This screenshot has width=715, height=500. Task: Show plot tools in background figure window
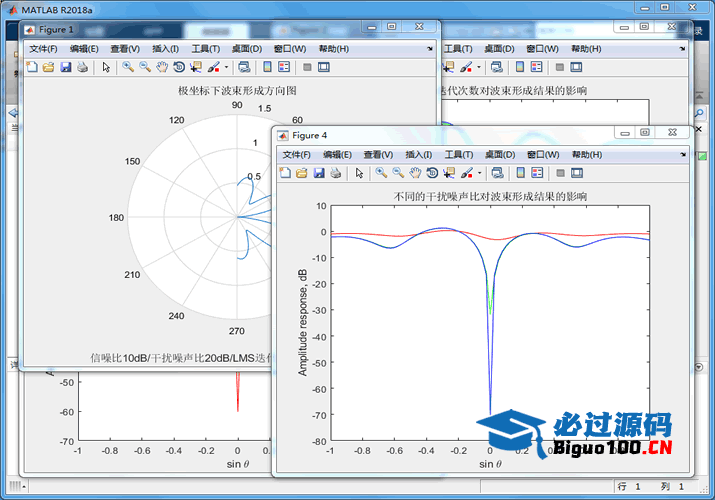click(576, 67)
